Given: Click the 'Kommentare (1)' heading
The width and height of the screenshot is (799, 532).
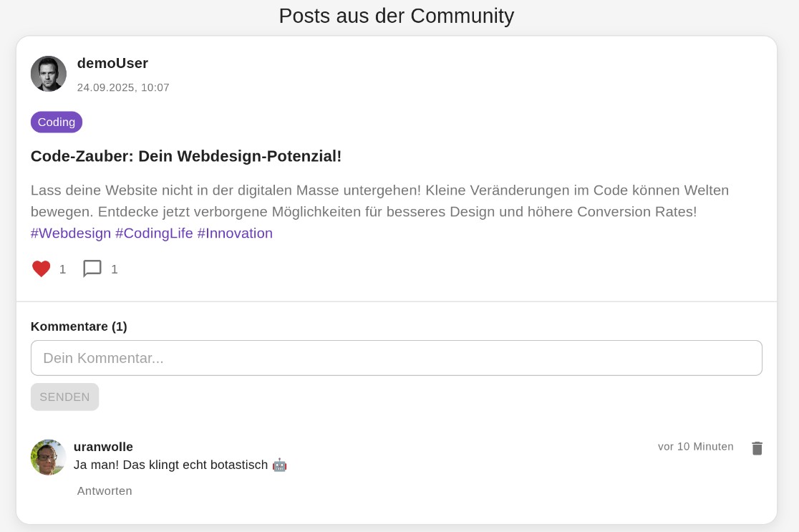Looking at the screenshot, I should click(79, 327).
